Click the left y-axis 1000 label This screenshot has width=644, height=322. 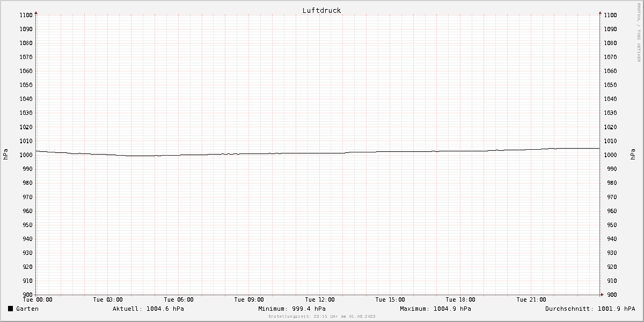point(25,155)
